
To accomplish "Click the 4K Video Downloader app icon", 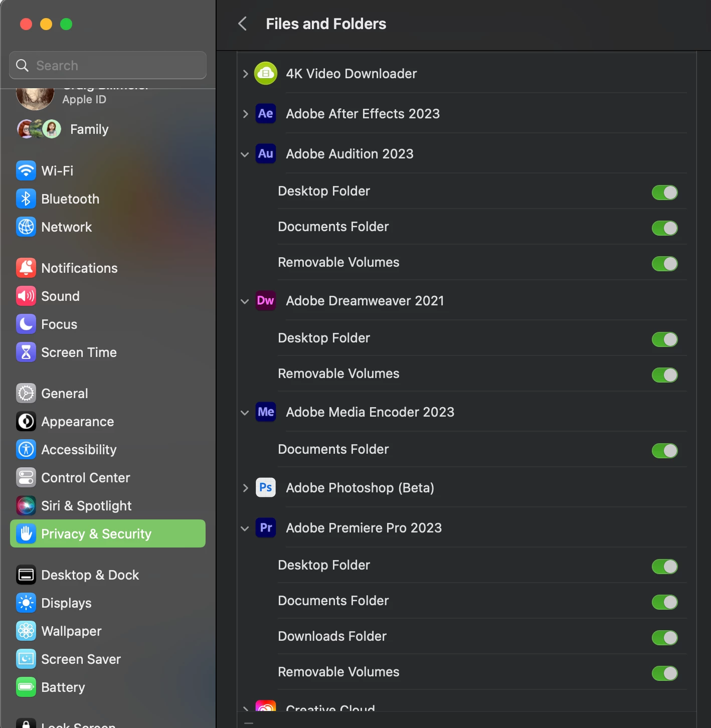I will point(266,73).
